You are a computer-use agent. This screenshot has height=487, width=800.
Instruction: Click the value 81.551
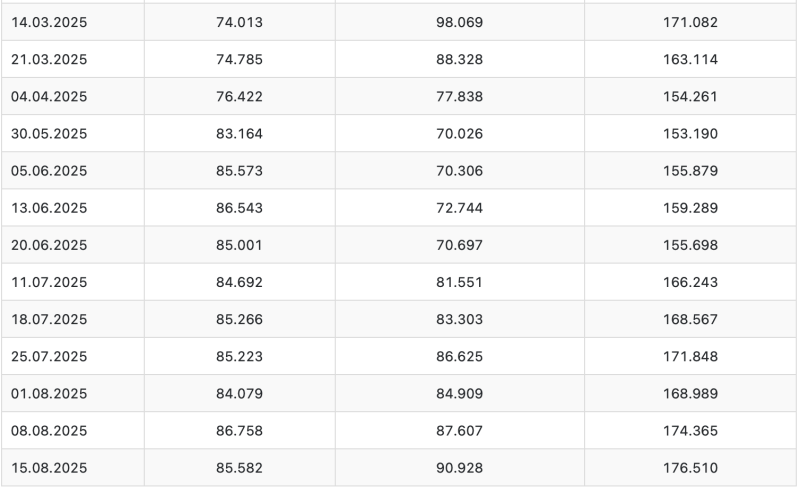(x=459, y=283)
